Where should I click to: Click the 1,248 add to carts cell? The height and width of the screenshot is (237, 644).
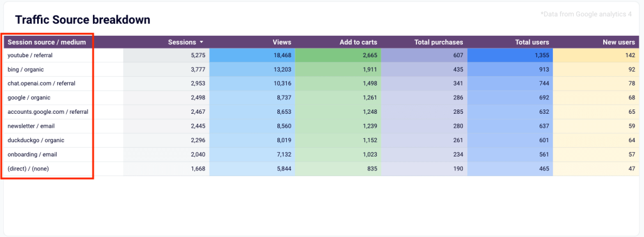tap(338, 112)
